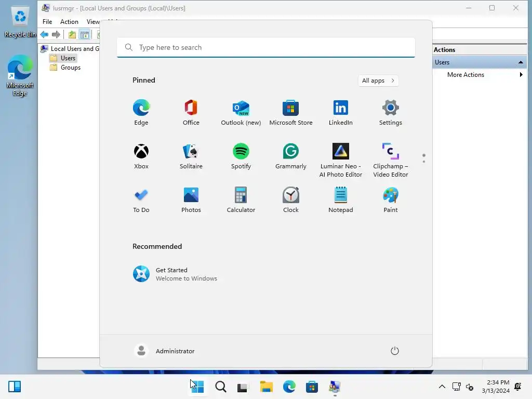
Task: Click the Start menu search box
Action: [x=266, y=47]
